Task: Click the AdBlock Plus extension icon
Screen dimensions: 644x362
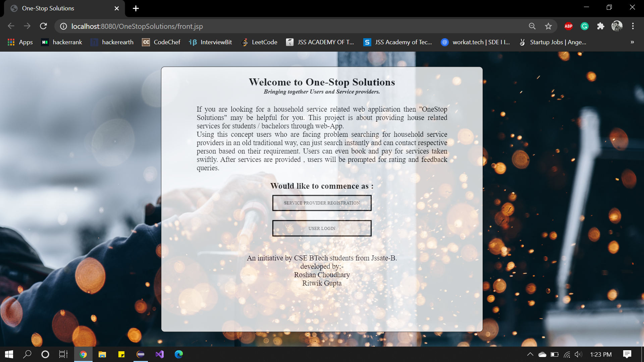Action: (x=569, y=26)
